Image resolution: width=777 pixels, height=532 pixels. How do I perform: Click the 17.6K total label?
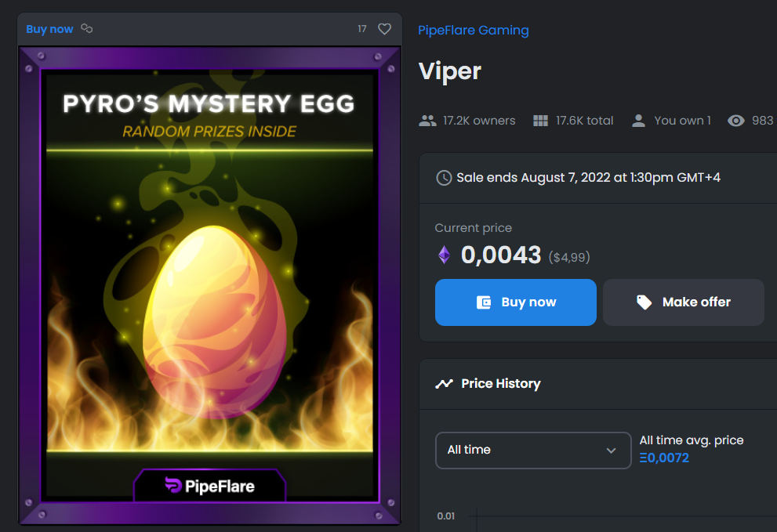pos(584,121)
